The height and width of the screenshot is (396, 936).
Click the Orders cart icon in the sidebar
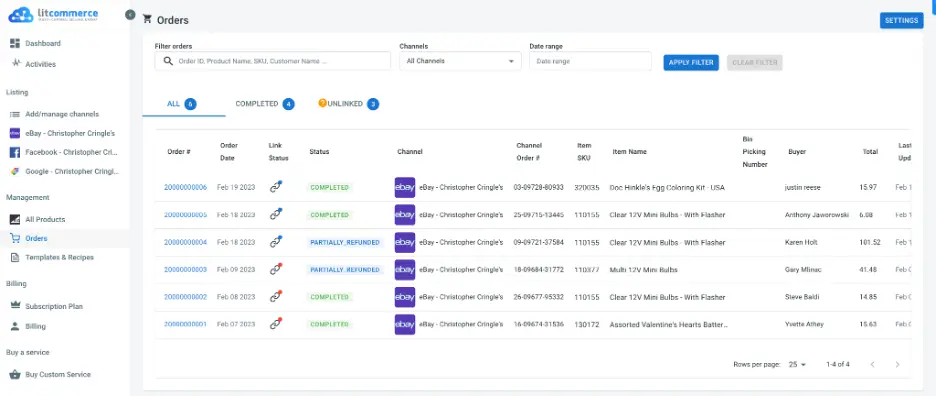click(x=15, y=238)
